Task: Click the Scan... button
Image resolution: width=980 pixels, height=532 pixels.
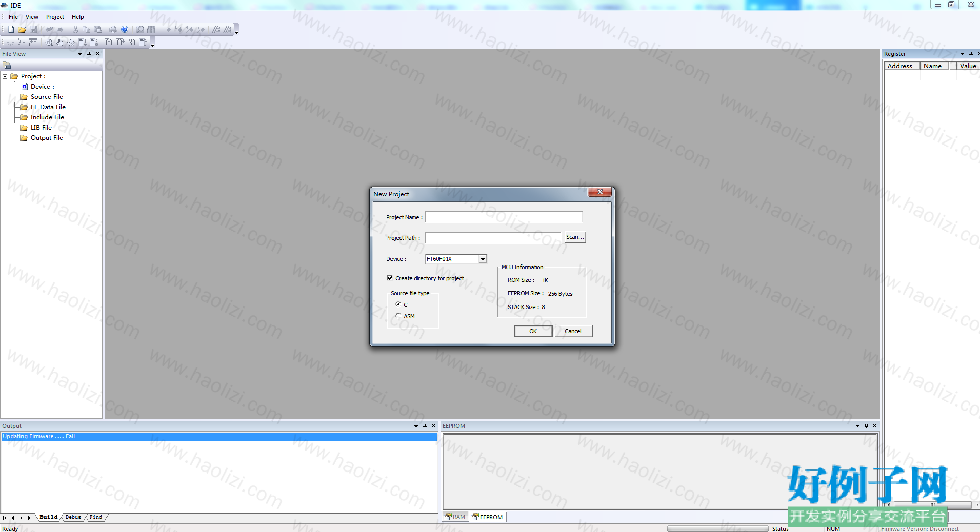Action: tap(575, 237)
